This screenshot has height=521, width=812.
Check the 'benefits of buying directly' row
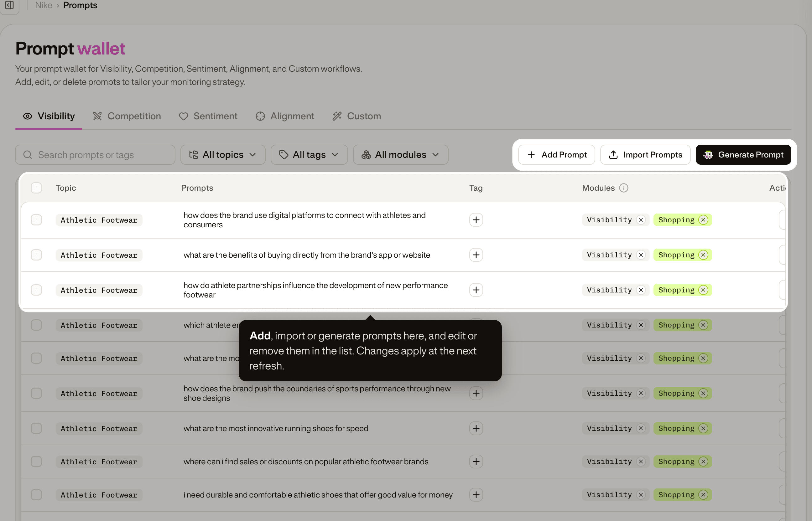coord(36,255)
